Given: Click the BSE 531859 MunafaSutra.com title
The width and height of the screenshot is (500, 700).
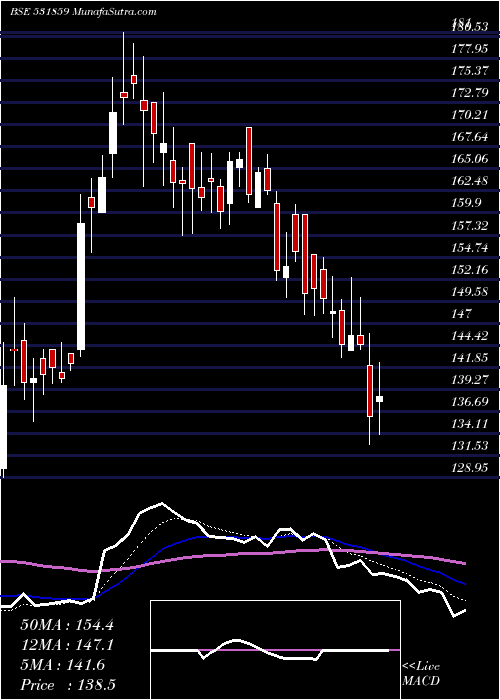Looking at the screenshot, I should tap(83, 12).
